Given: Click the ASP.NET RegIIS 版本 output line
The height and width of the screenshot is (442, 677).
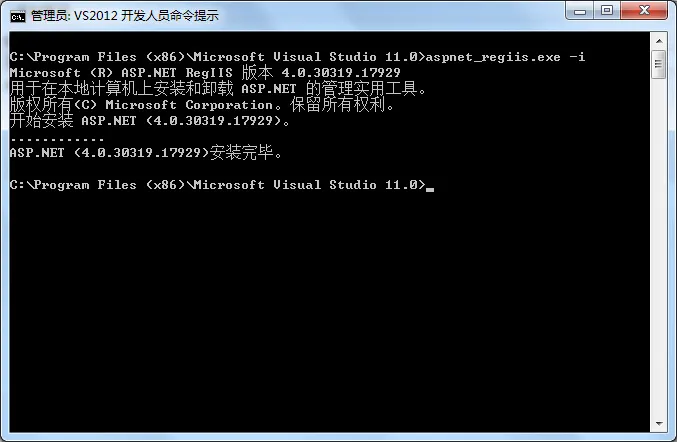Looking at the screenshot, I should click(x=205, y=73).
